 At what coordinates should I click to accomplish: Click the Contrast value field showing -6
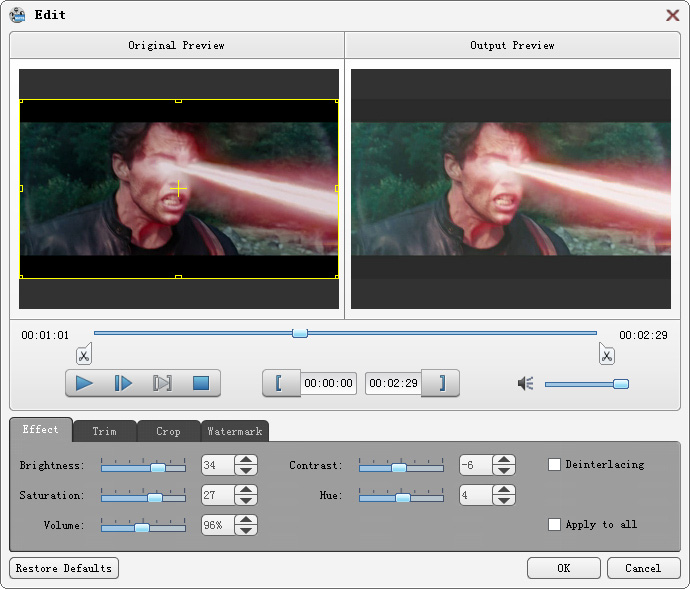click(476, 465)
